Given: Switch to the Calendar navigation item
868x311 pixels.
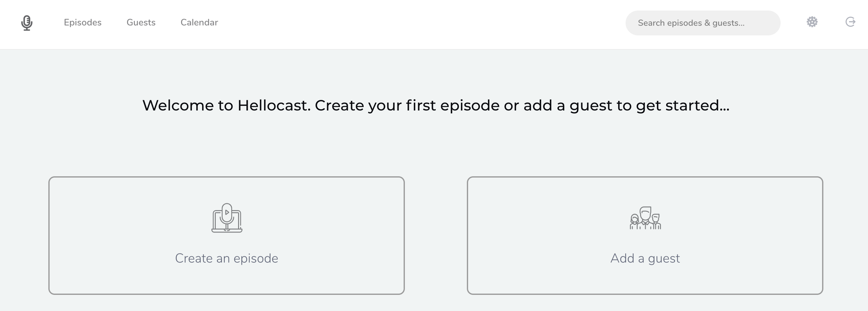Looking at the screenshot, I should [199, 22].
